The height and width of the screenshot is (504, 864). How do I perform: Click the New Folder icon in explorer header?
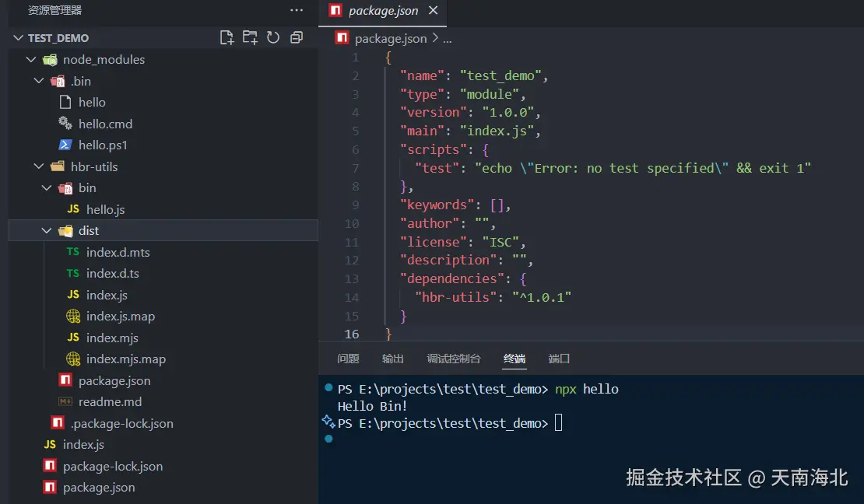[250, 37]
